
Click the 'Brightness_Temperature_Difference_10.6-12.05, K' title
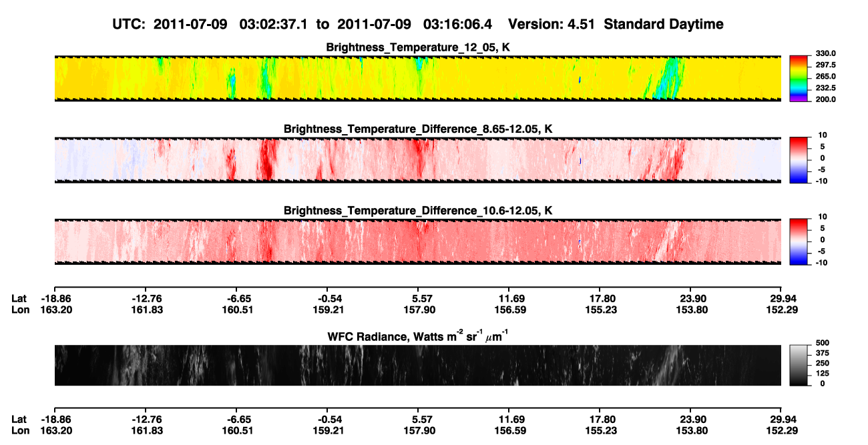tap(418, 211)
